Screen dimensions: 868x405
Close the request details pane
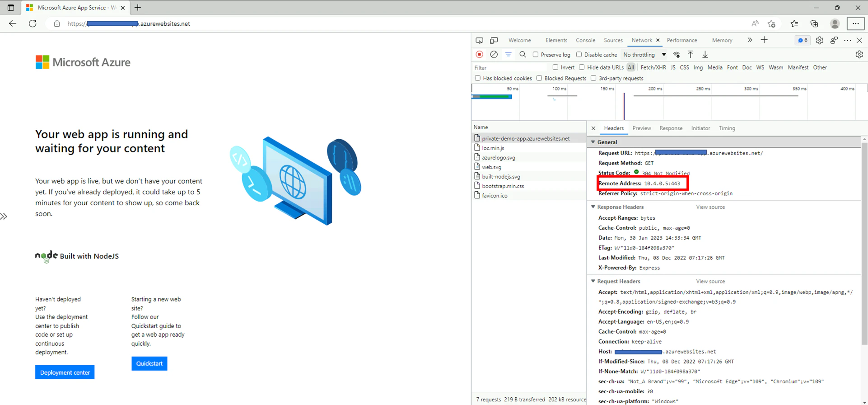[x=593, y=128]
